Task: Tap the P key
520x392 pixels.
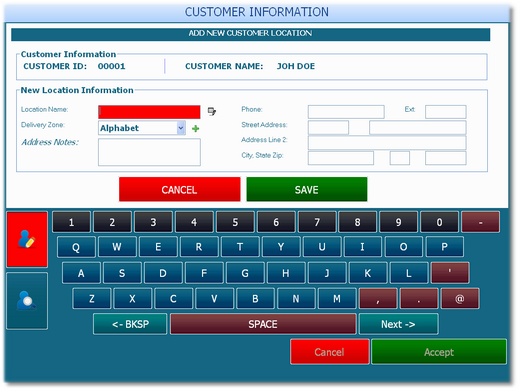Action: (x=445, y=247)
